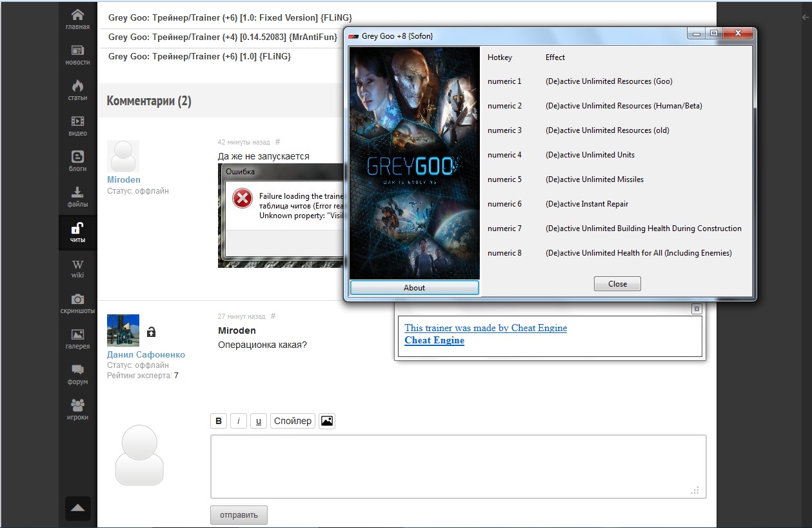The width and height of the screenshot is (812, 528).
Task: Select 'Unlimited Health for All (Including Enemies)' text
Action: coord(657,253)
